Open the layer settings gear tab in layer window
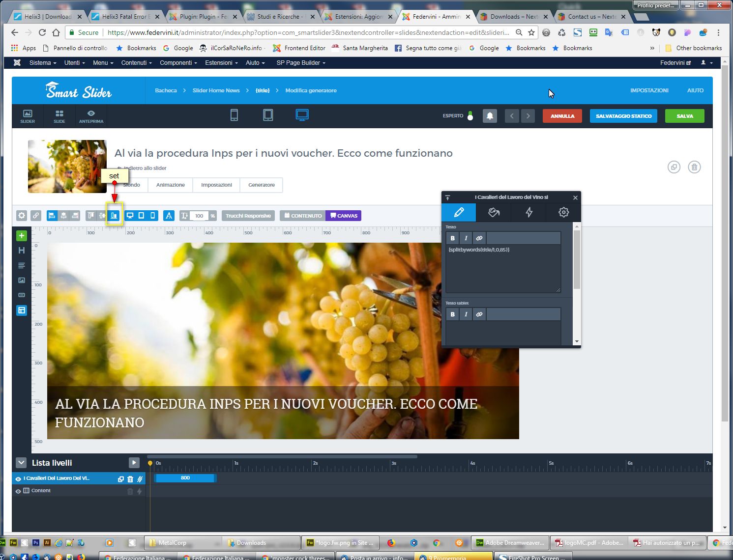This screenshot has width=733, height=560. (x=563, y=212)
